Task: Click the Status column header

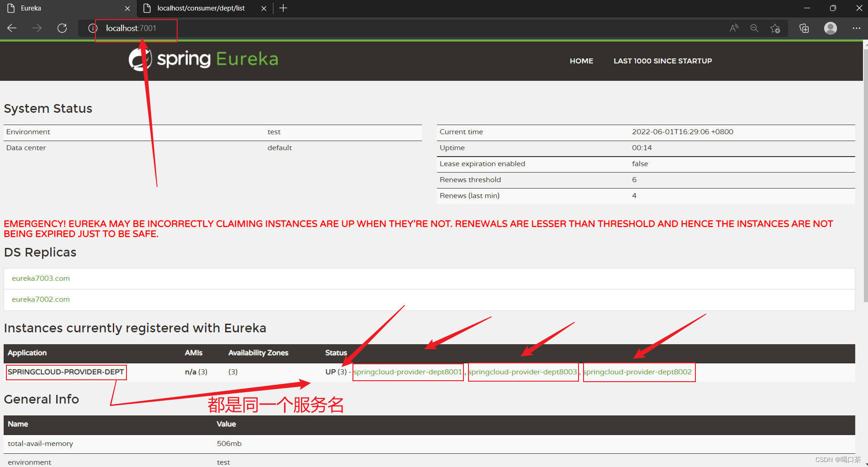Action: [x=336, y=353]
